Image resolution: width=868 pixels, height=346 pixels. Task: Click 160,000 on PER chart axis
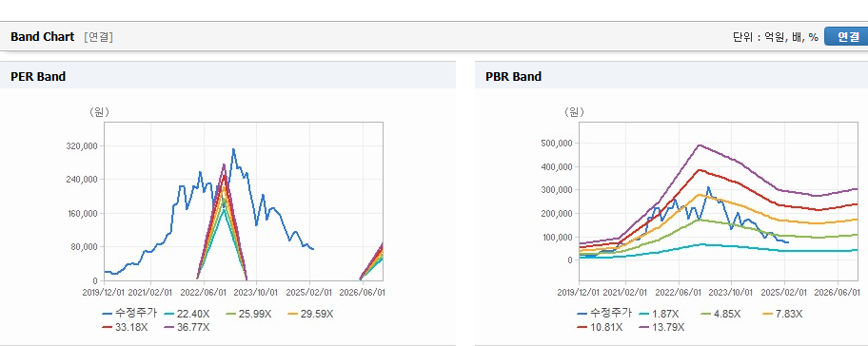[x=82, y=213]
